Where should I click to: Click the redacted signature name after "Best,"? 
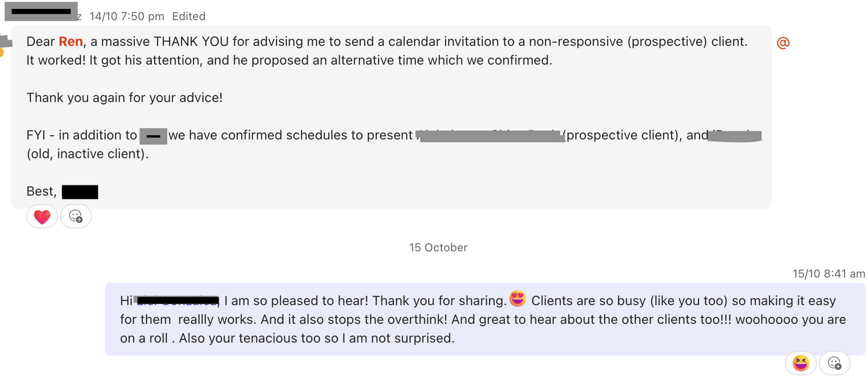(80, 192)
